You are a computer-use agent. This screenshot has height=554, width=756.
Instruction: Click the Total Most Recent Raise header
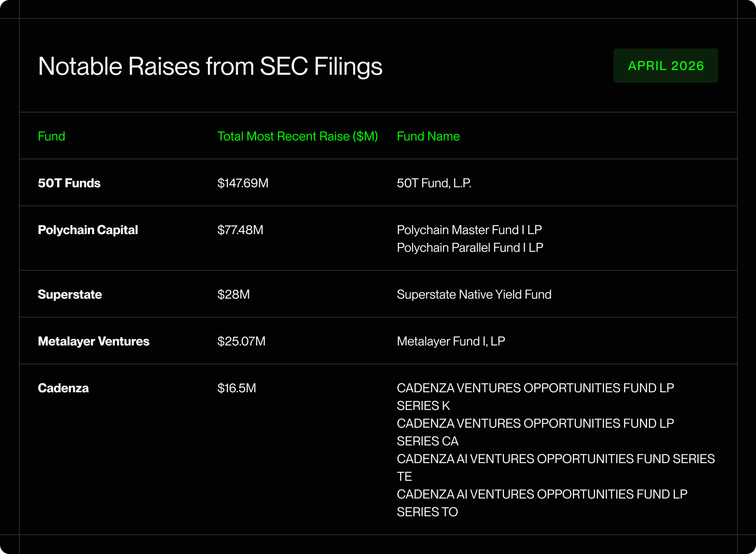[298, 136]
